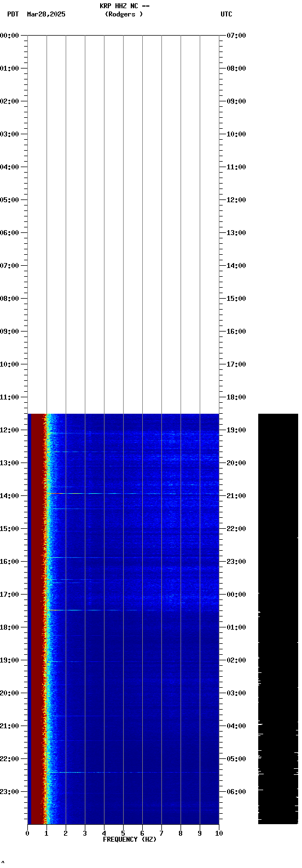Select the UTC '07:00' time label

(x=236, y=36)
